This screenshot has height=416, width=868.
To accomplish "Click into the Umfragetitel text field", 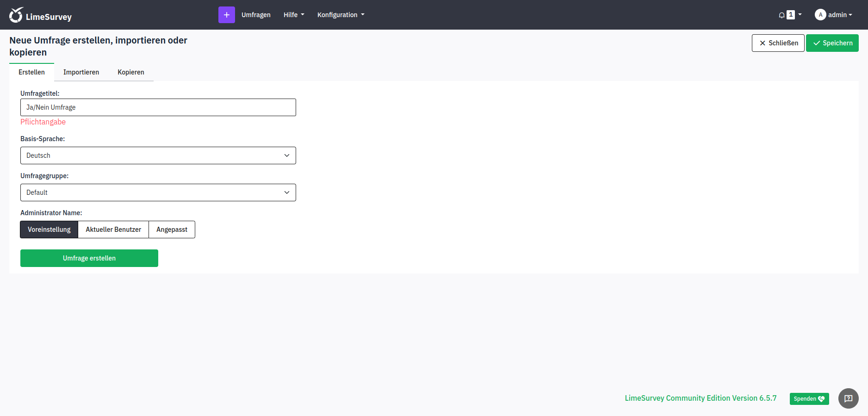I will [x=158, y=107].
